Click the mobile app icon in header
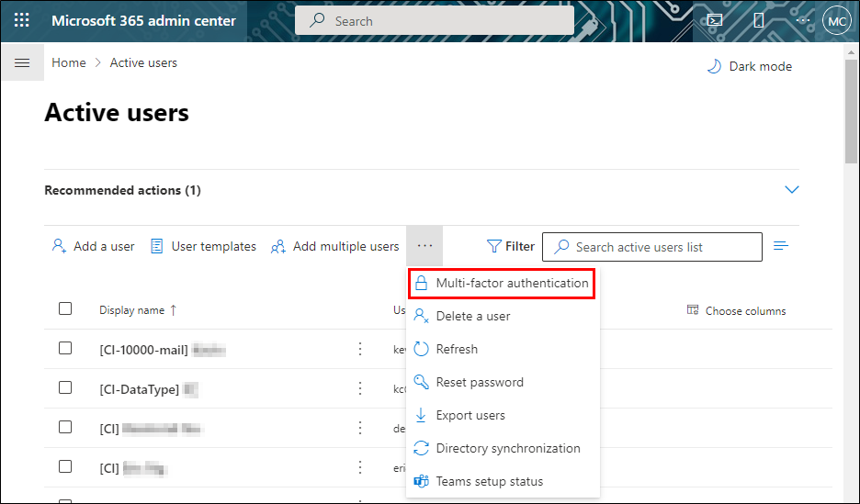 click(759, 21)
